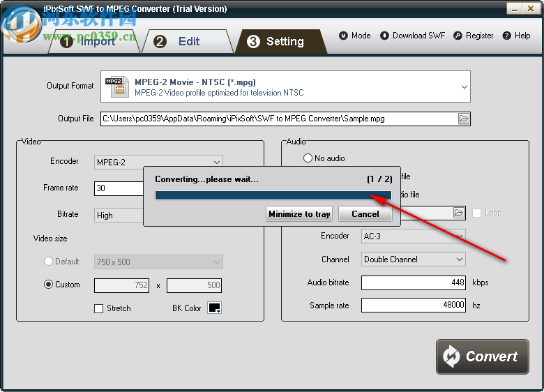
Task: Open the Help menu
Action: click(516, 36)
